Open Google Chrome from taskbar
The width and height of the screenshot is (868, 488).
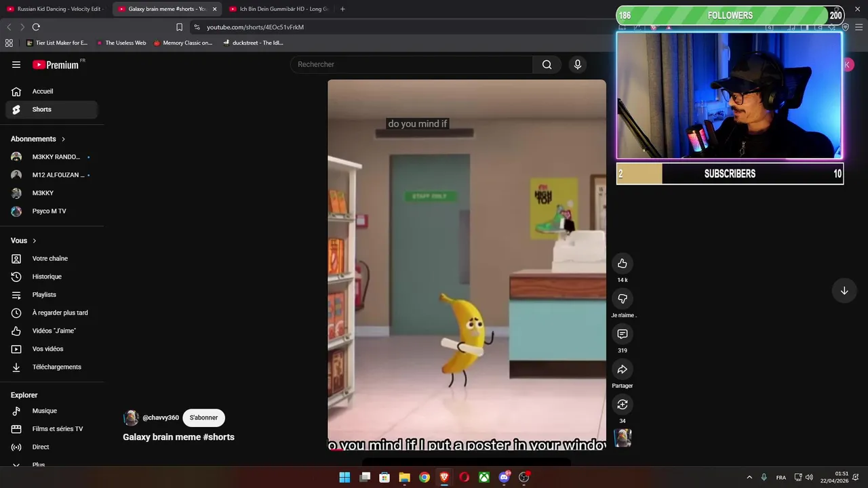pos(425,477)
